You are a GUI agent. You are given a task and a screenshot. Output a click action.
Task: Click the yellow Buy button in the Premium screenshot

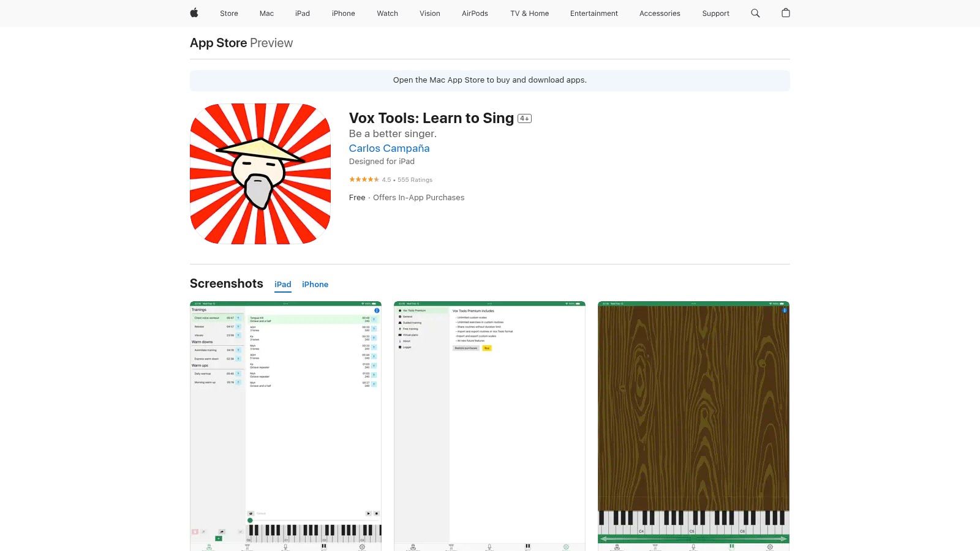click(487, 348)
